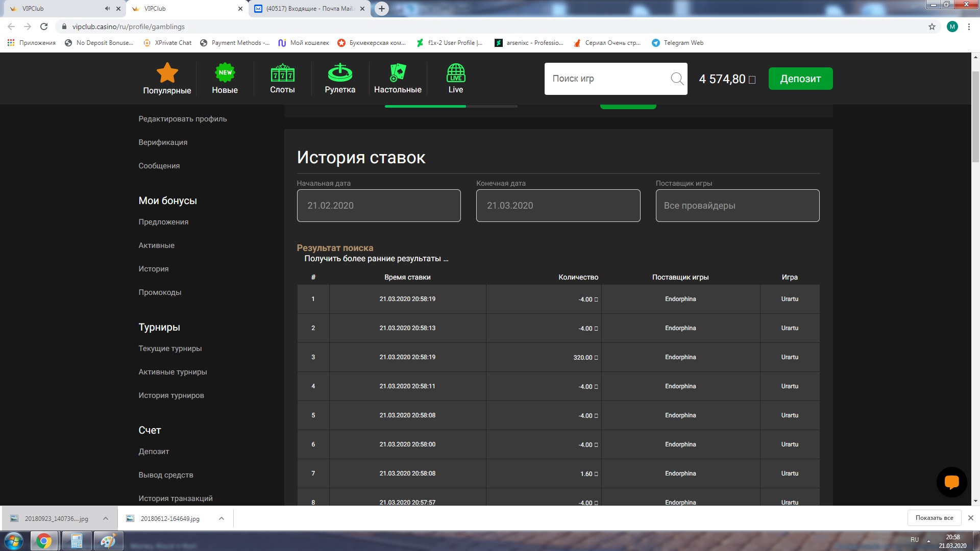The width and height of the screenshot is (980, 551).
Task: Open the Slots 777 icon
Action: pos(282,73)
